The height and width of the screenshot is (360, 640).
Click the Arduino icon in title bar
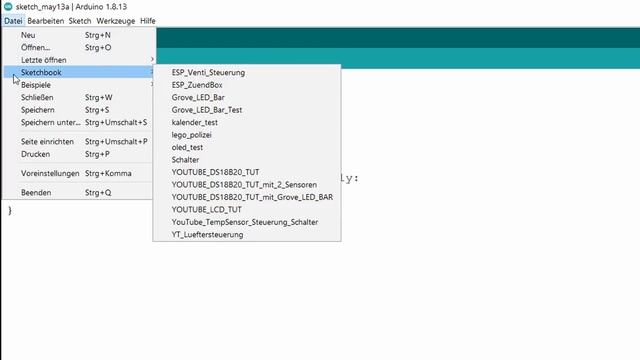(8, 7)
